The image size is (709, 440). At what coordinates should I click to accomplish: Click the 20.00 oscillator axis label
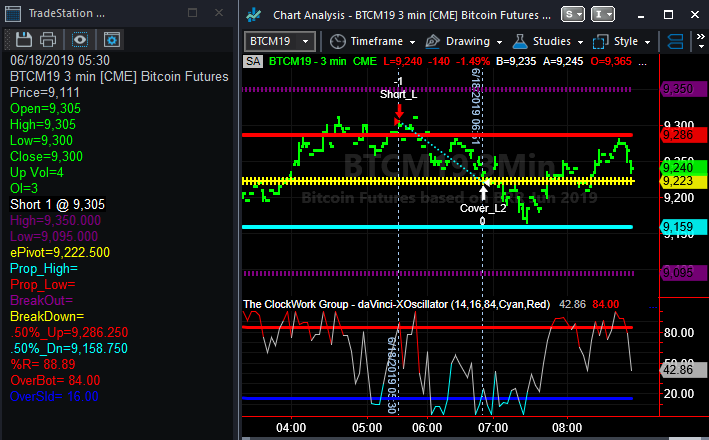click(679, 394)
